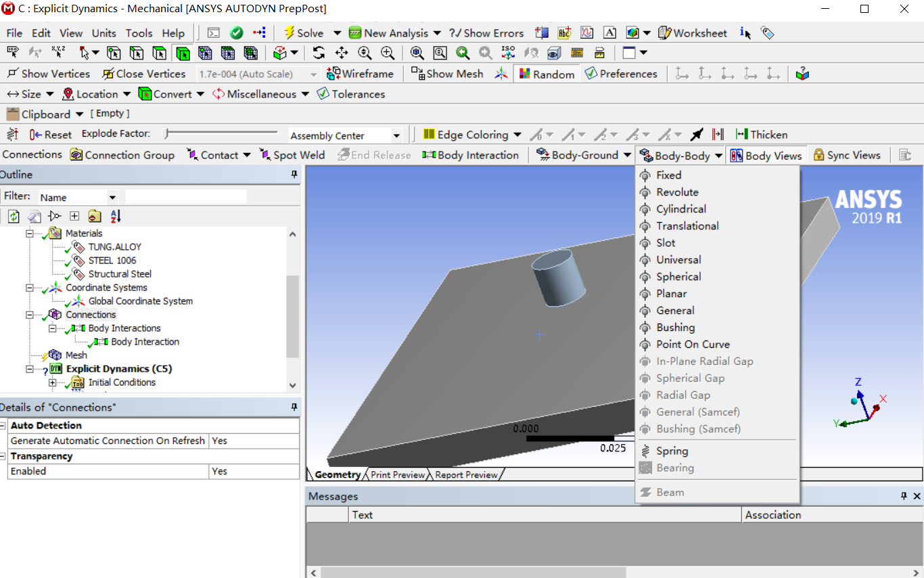
Task: Toggle Wireframe display mode
Action: click(360, 74)
